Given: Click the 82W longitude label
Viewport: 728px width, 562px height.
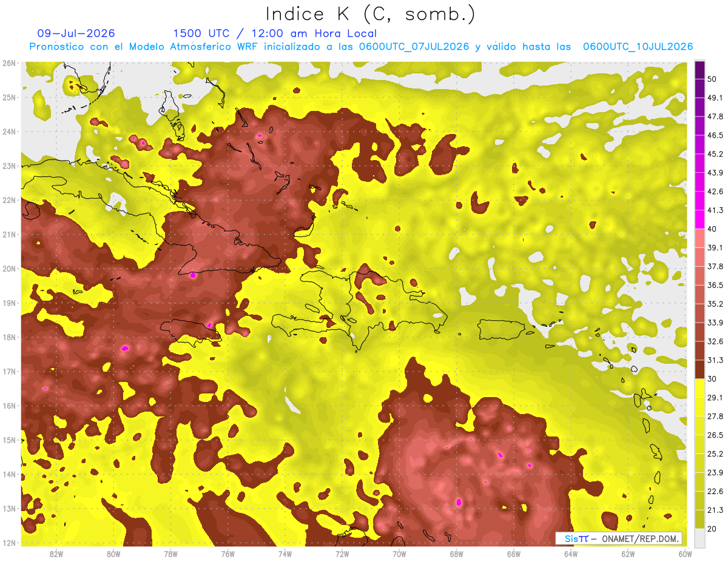Looking at the screenshot, I should (56, 554).
